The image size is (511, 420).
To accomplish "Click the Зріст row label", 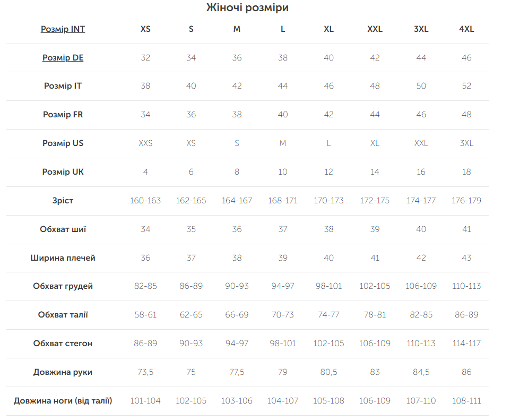I will tap(63, 201).
